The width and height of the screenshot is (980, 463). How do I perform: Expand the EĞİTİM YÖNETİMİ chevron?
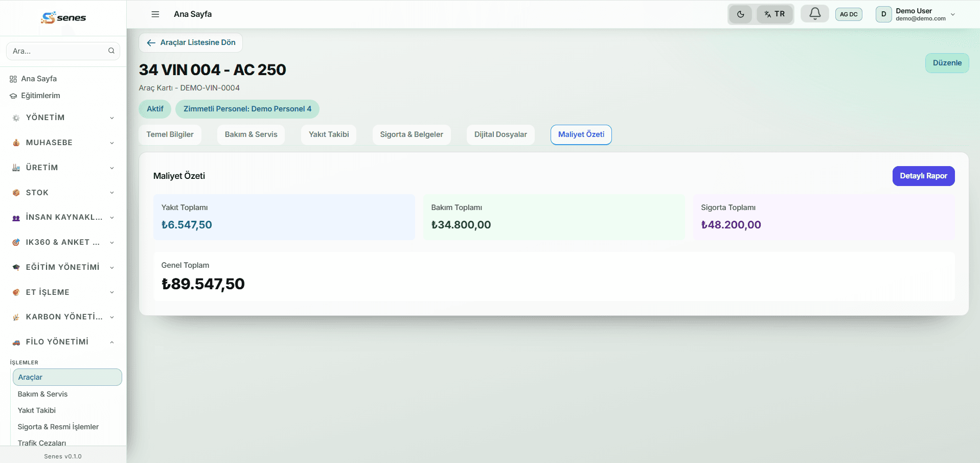point(112,267)
